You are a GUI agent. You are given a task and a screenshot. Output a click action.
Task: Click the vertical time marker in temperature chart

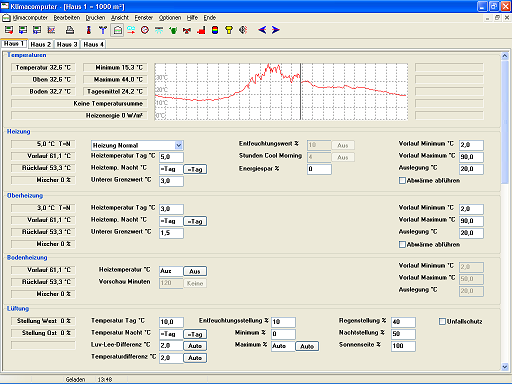click(x=300, y=92)
